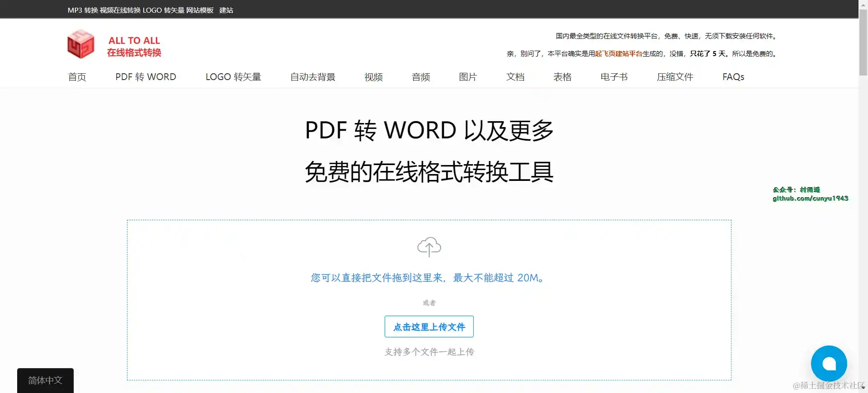
Task: Select LOGO 转矢量 in the navigation
Action: (233, 77)
